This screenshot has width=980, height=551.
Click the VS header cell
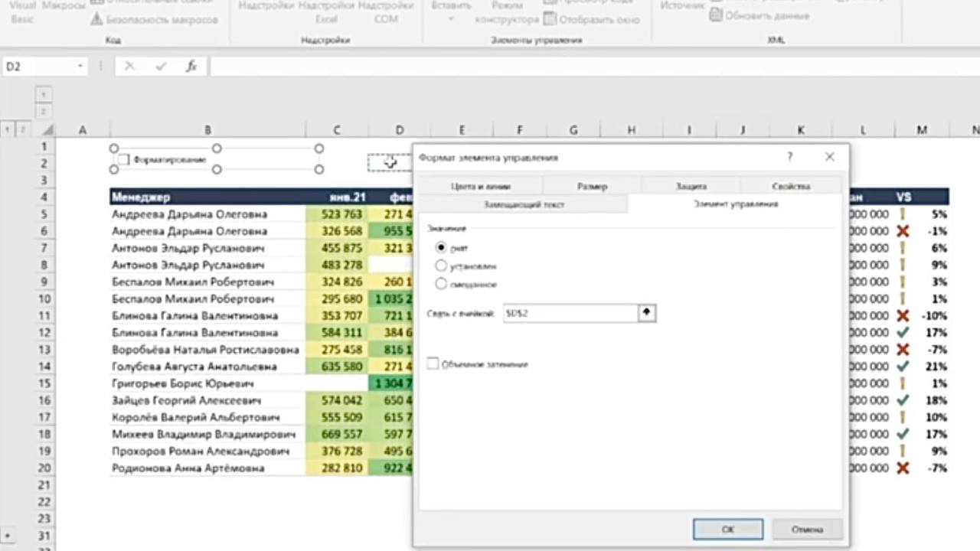pos(904,197)
